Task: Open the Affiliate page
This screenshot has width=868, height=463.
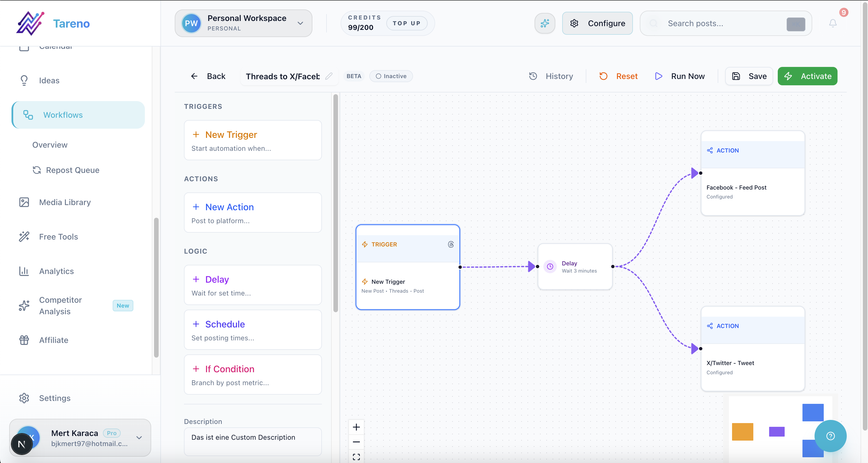Action: (x=78, y=340)
